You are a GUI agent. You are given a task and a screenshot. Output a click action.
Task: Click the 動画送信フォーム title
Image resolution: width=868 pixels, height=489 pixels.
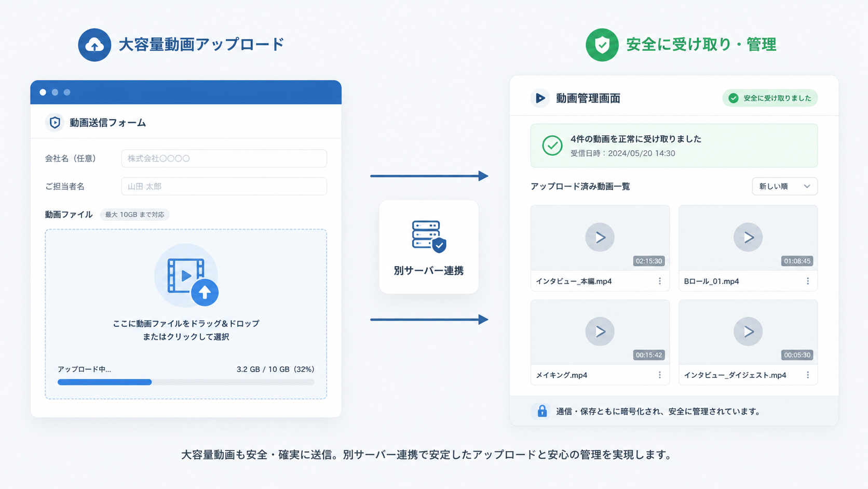coord(107,123)
